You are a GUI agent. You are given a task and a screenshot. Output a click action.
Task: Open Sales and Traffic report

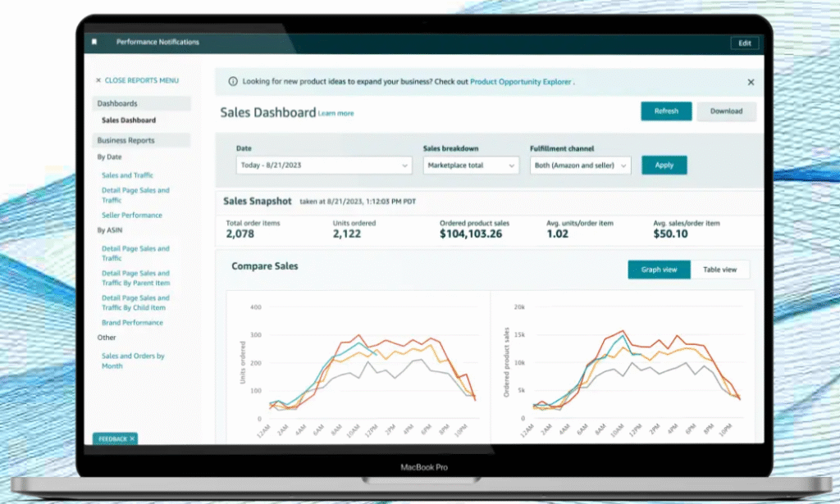127,175
